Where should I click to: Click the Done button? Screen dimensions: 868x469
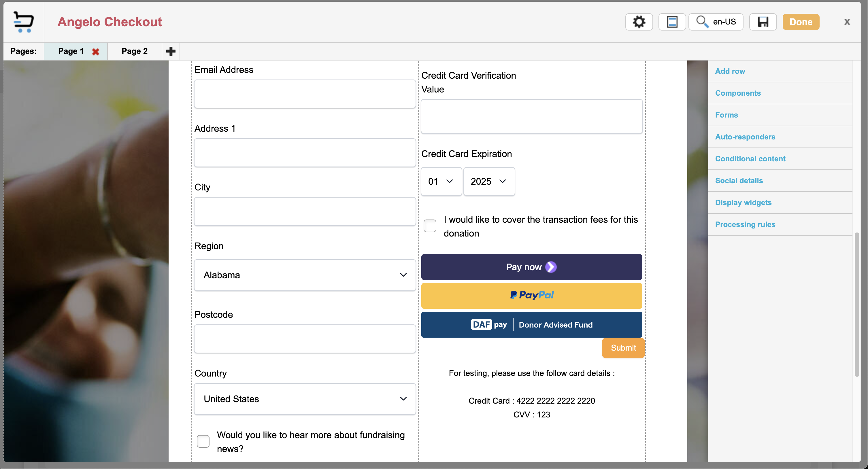(801, 22)
